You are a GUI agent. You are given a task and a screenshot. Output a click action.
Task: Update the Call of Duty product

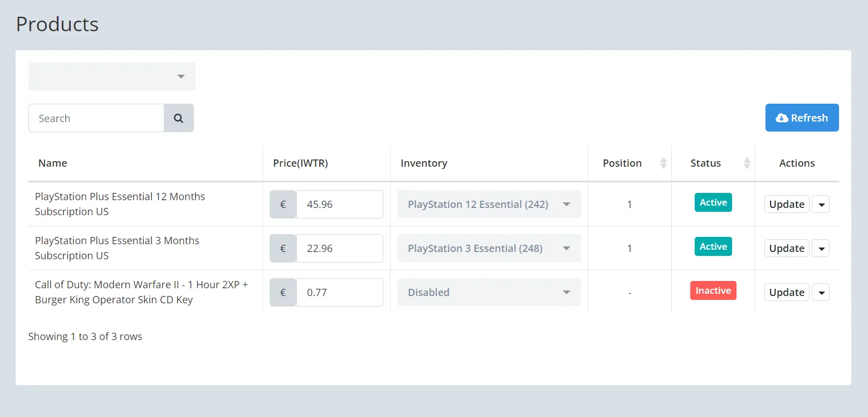[787, 292]
